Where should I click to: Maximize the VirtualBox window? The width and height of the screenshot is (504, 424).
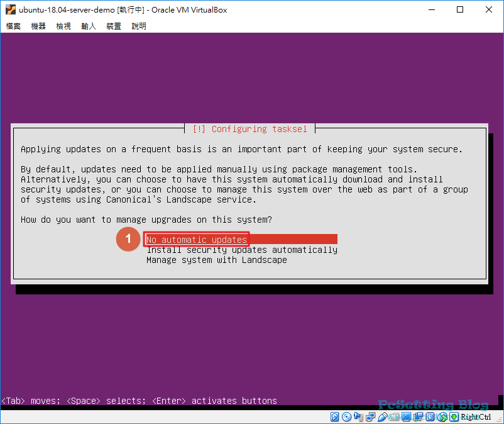pyautogui.click(x=460, y=9)
